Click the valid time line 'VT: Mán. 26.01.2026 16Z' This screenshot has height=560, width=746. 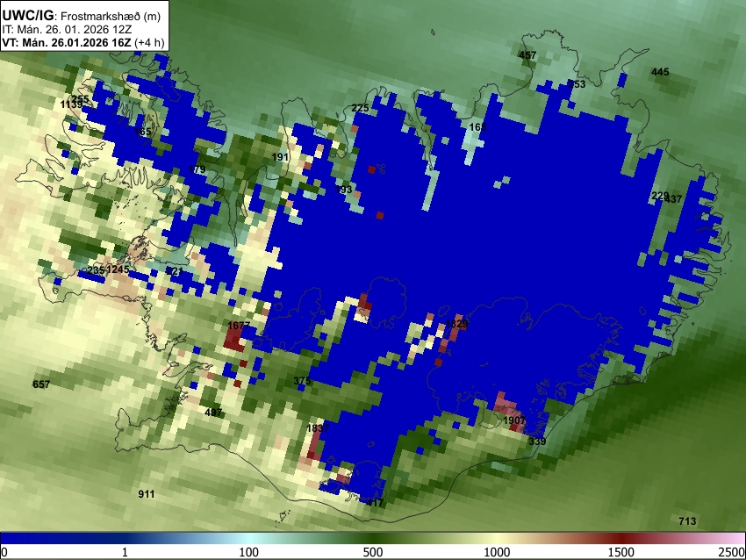click(x=66, y=42)
